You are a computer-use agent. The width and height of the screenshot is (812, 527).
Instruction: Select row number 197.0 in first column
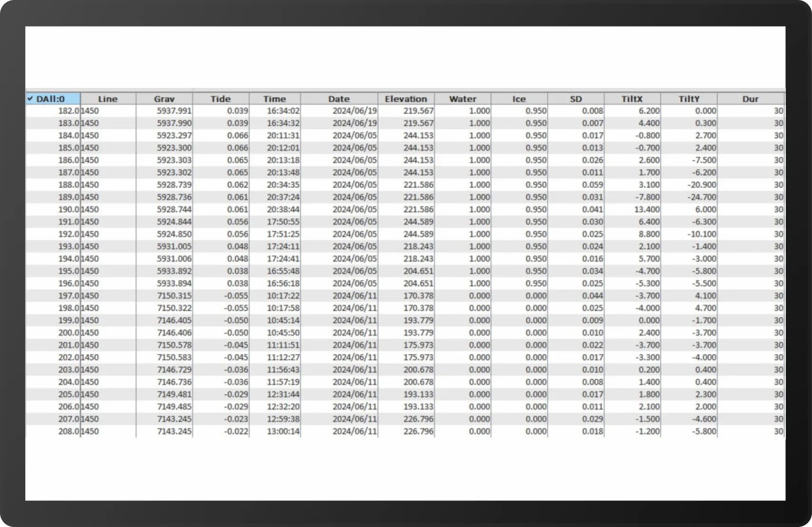point(68,296)
